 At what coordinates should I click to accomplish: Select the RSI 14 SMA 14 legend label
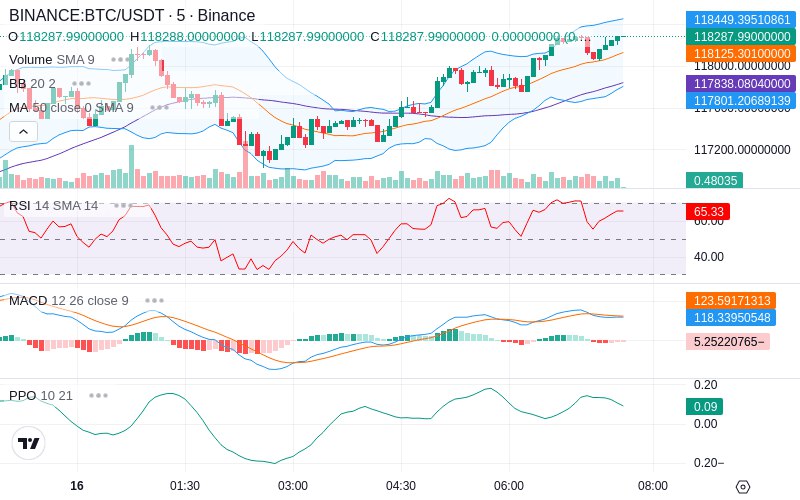(x=54, y=206)
